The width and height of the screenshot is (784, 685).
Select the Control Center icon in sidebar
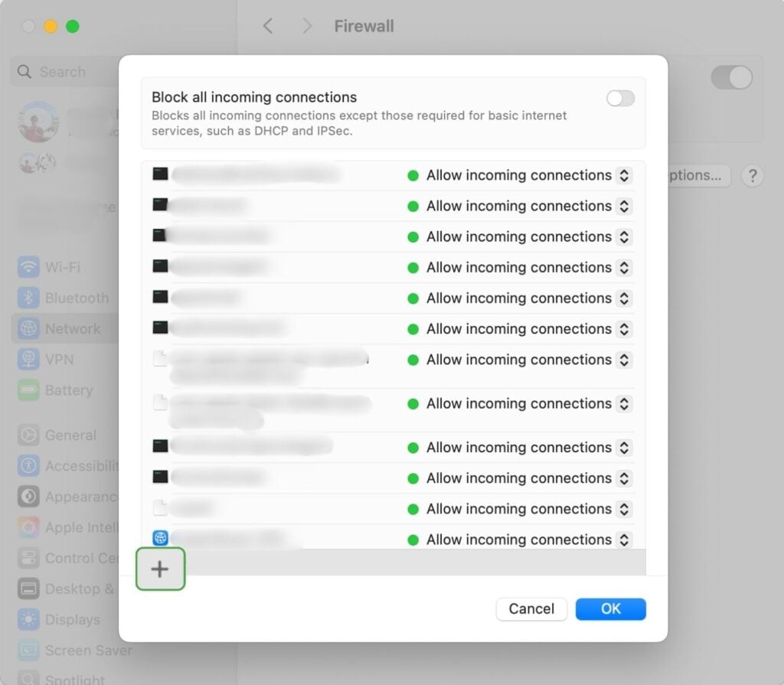(28, 558)
